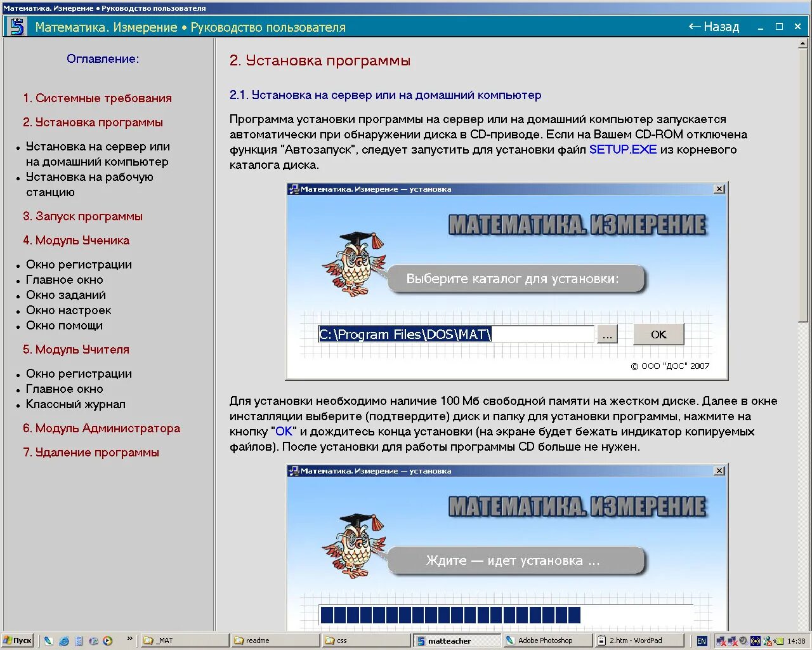Open section 4. Модуль Ученика
The width and height of the screenshot is (812, 650).
[76, 241]
